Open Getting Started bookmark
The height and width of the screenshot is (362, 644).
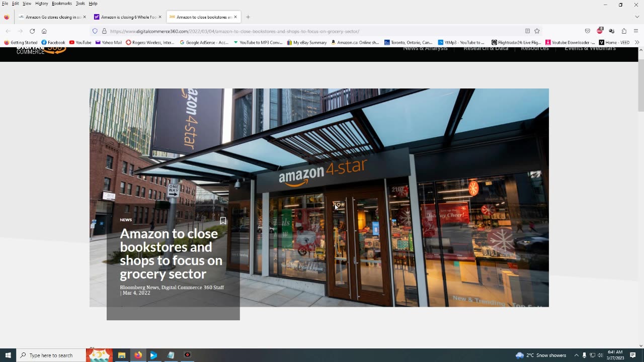click(21, 42)
